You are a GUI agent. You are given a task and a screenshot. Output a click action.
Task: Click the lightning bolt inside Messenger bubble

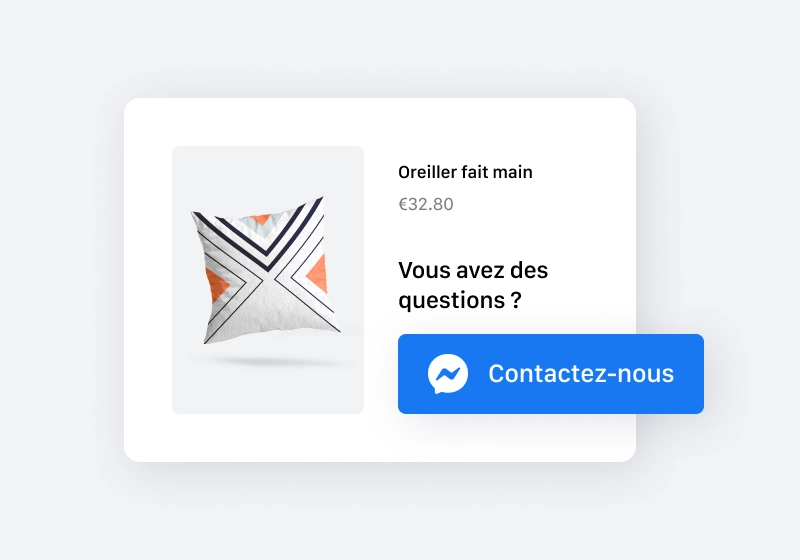tap(447, 374)
